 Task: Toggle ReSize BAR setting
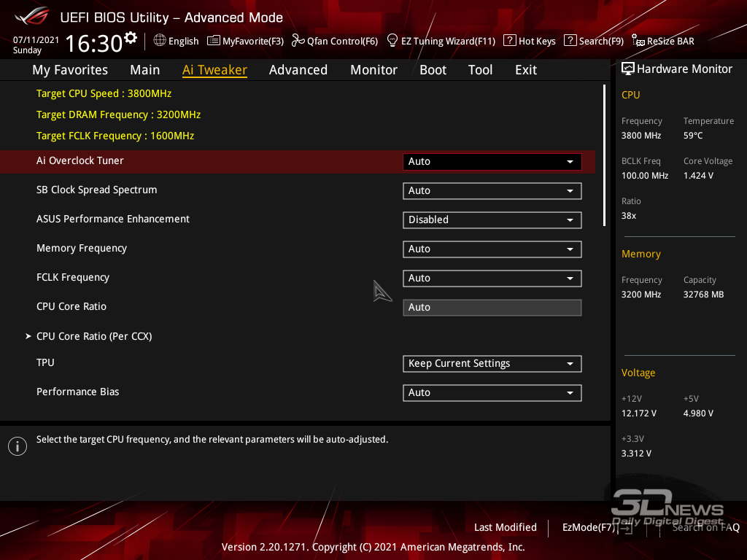click(663, 41)
